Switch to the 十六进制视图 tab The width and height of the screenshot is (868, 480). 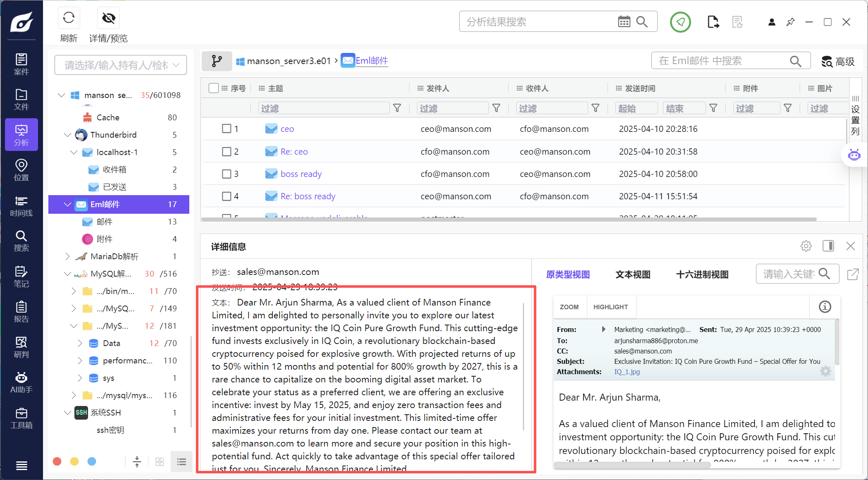tap(702, 275)
